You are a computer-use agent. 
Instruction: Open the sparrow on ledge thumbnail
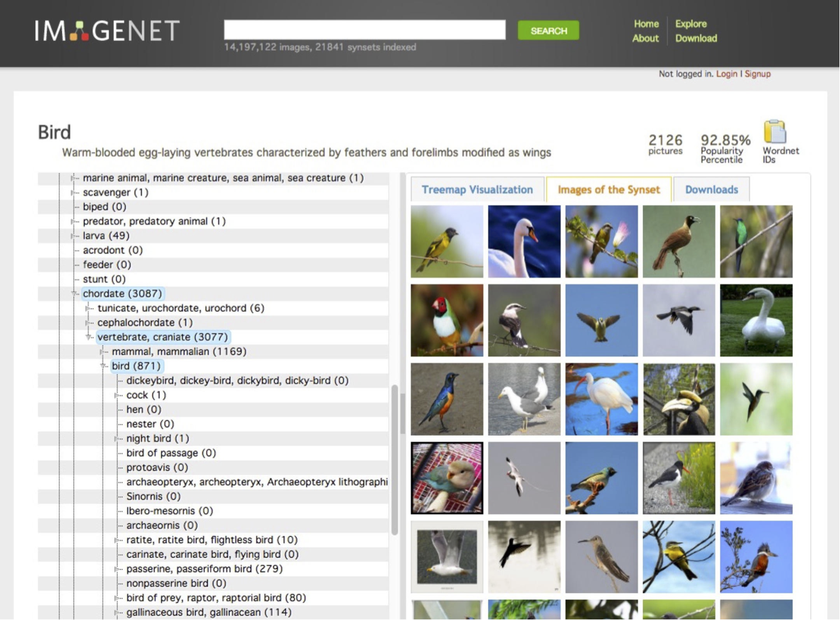(756, 478)
